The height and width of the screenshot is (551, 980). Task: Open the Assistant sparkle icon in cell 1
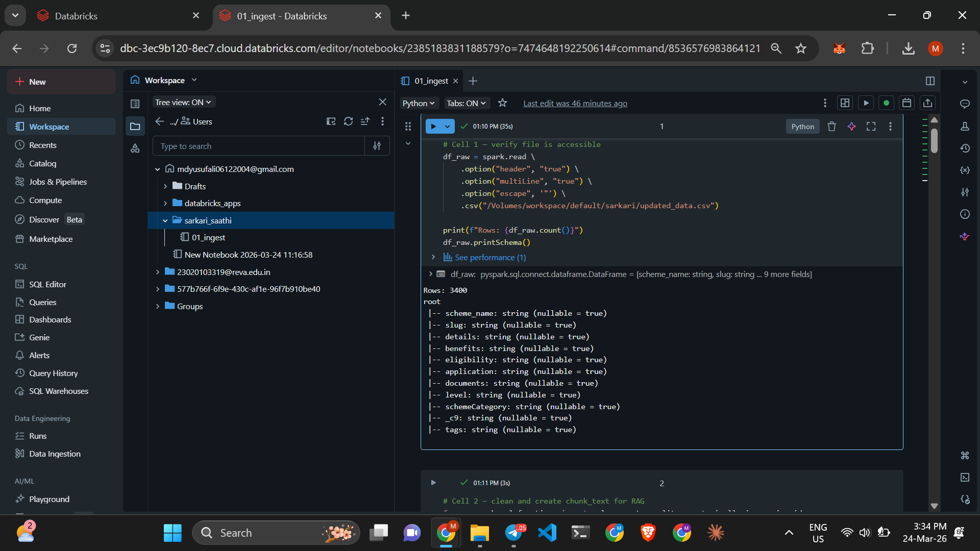(x=851, y=127)
